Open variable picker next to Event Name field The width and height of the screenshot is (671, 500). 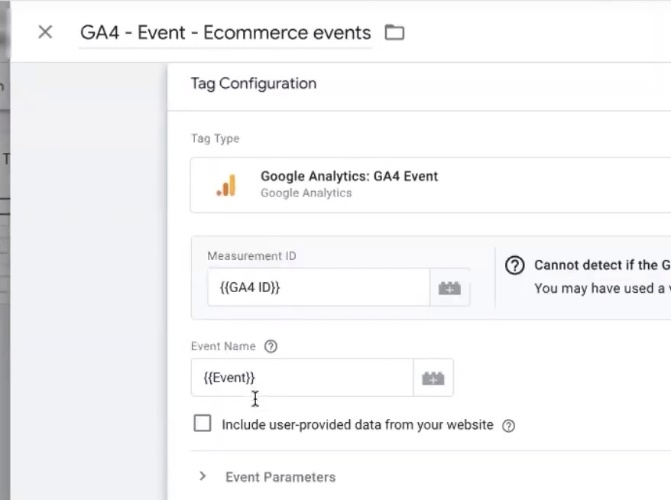tap(433, 378)
